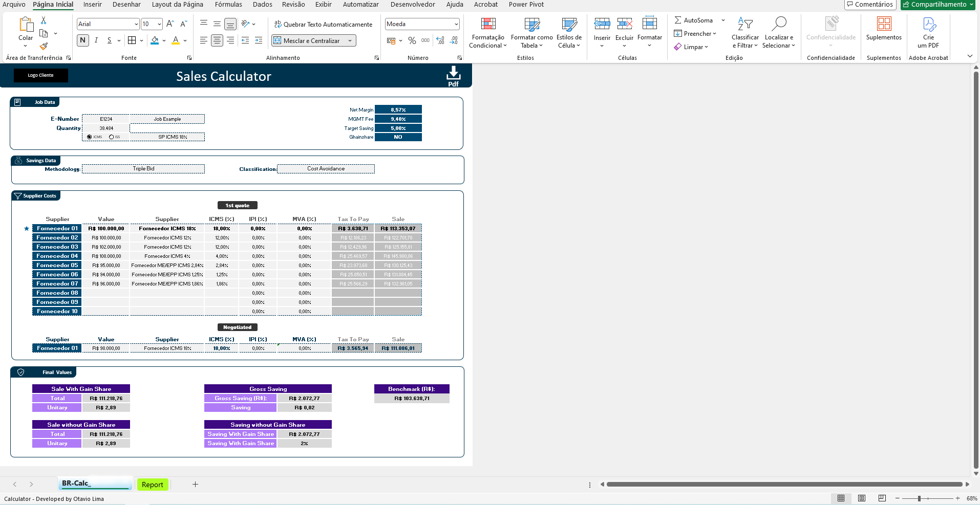Viewport: 980px width, 505px height.
Task: Expand the Preencher fill dropdown
Action: point(714,34)
